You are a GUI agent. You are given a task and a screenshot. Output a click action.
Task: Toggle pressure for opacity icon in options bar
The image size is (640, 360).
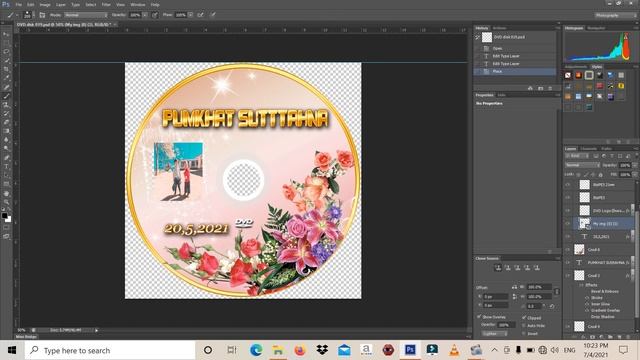tap(155, 15)
